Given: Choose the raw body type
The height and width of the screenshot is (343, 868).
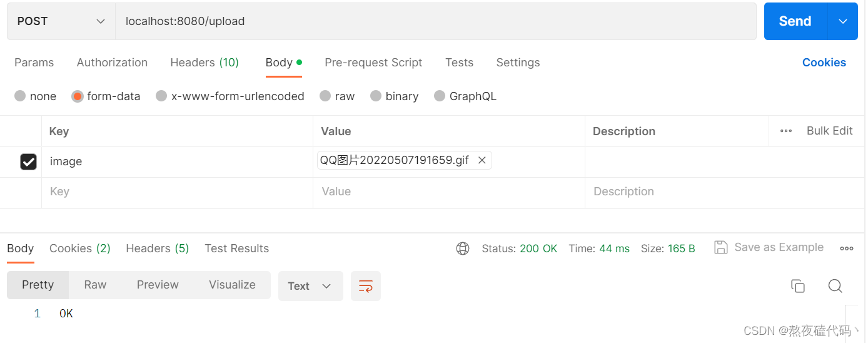Looking at the screenshot, I should pyautogui.click(x=337, y=96).
